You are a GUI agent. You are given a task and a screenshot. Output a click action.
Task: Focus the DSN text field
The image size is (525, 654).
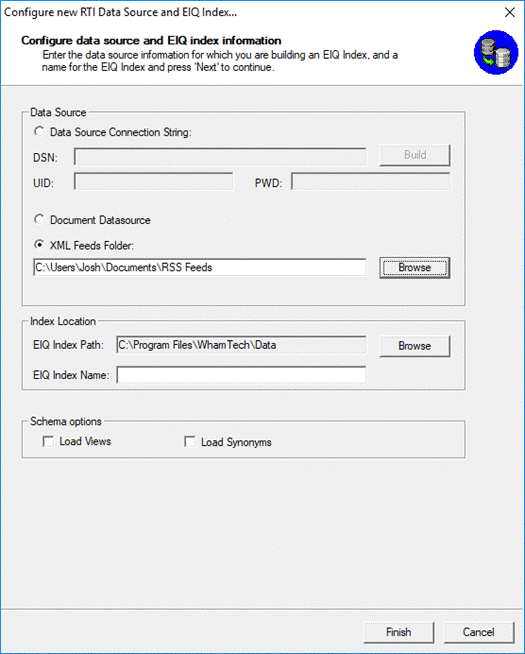pos(220,157)
